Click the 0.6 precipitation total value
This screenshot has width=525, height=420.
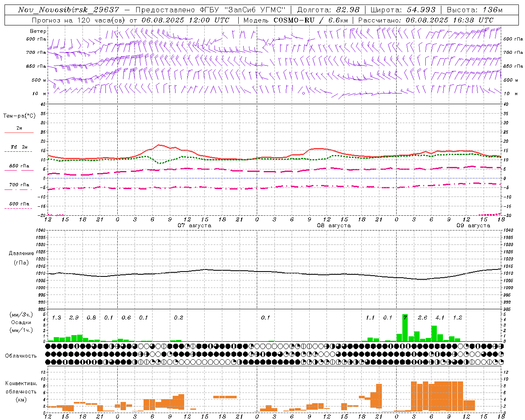pos(126,318)
